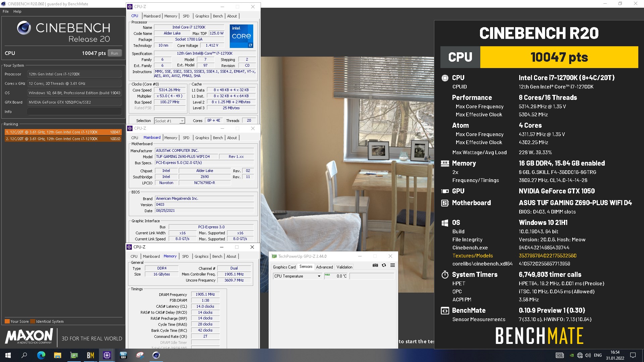Image resolution: width=644 pixels, height=362 pixels.
Task: Open Cinebench Help menu
Action: (x=17, y=11)
